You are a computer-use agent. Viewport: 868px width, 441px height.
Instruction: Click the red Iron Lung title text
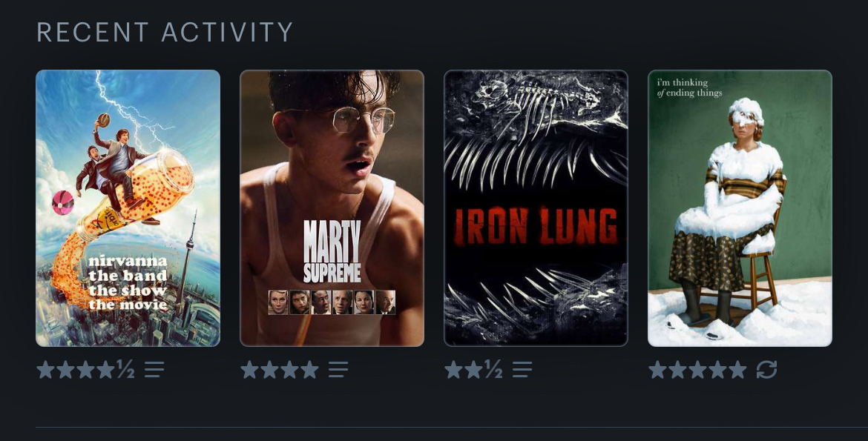pyautogui.click(x=536, y=227)
